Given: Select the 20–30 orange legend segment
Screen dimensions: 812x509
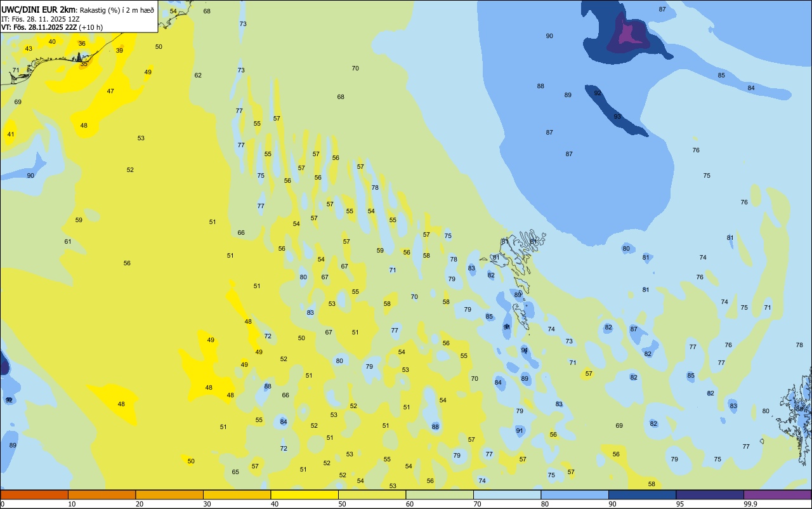Looking at the screenshot, I should [169, 494].
